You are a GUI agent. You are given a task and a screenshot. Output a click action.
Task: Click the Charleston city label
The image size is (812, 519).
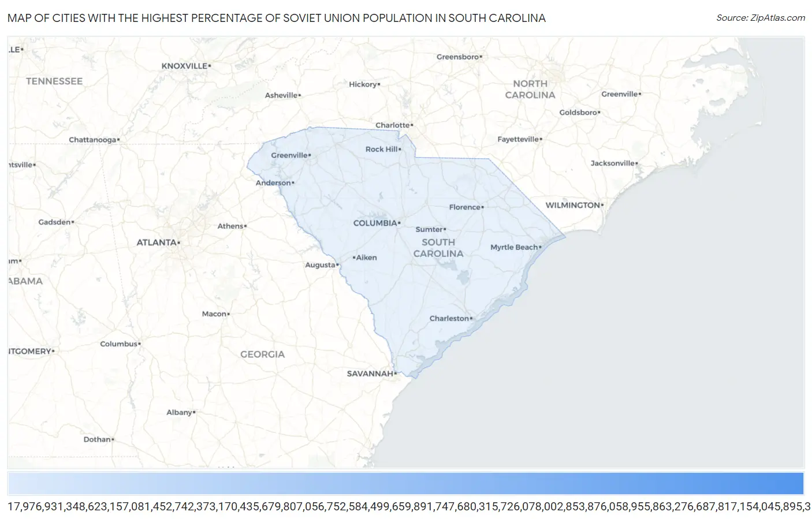449,318
